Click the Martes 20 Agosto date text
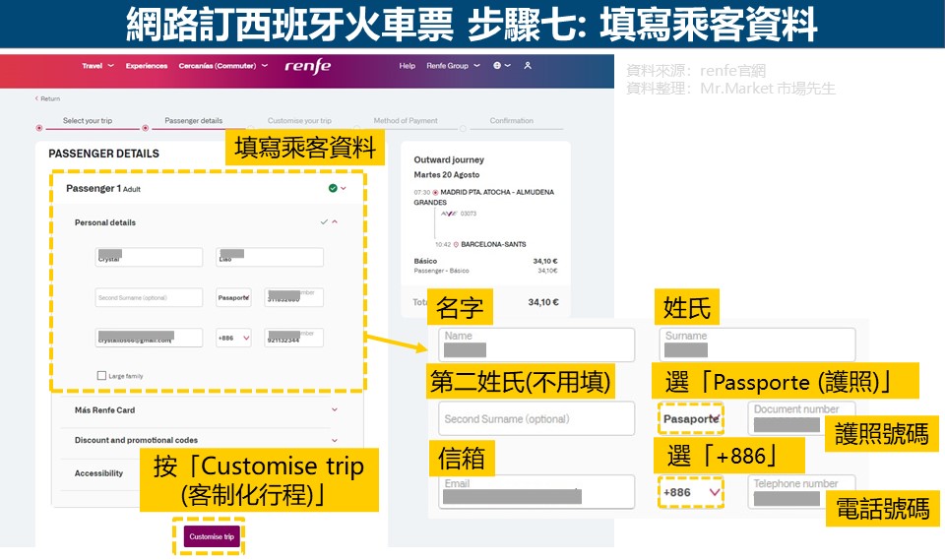945x560 pixels. 447,175
